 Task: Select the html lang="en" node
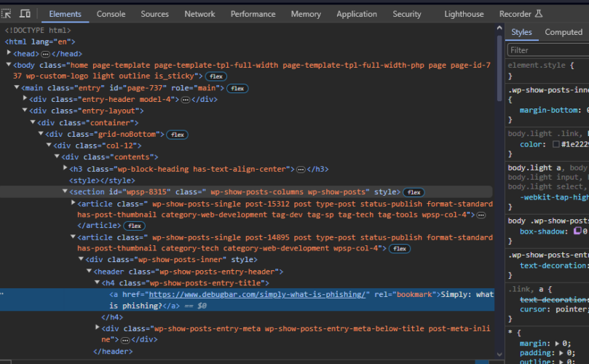point(40,41)
